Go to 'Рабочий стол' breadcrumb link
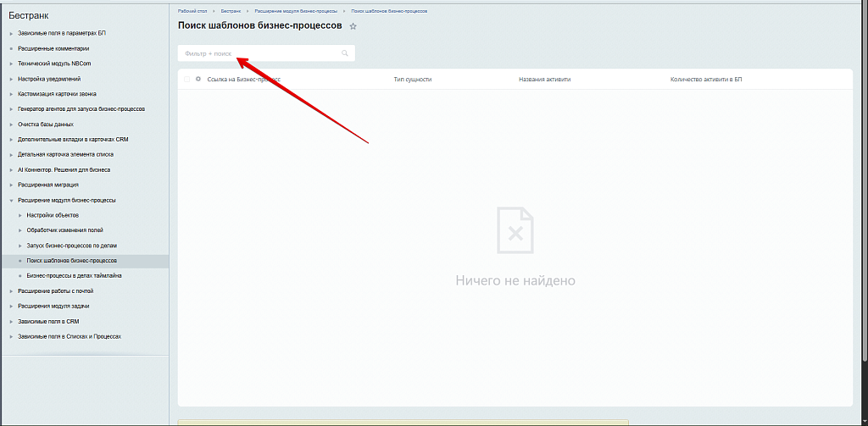Image resolution: width=868 pixels, height=426 pixels. coord(192,11)
